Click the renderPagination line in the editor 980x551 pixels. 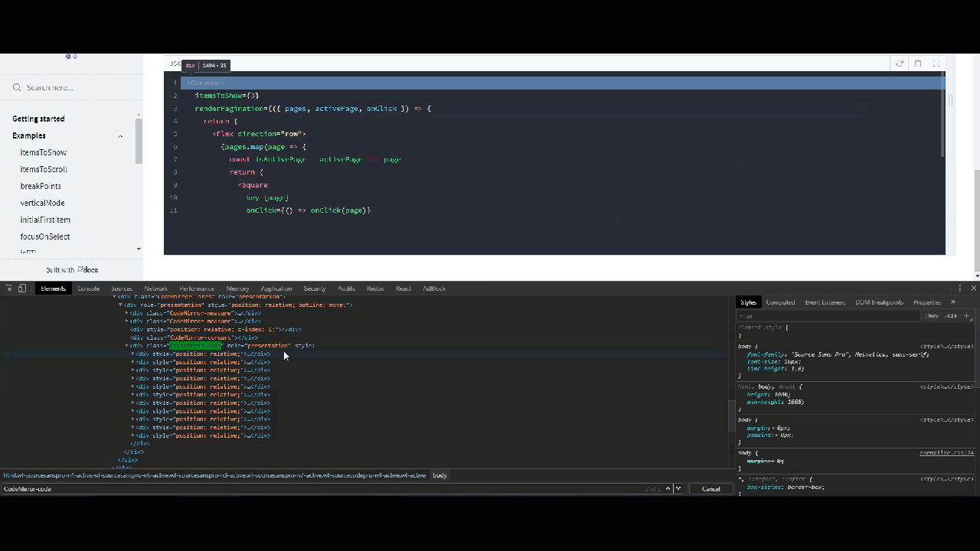coord(313,108)
